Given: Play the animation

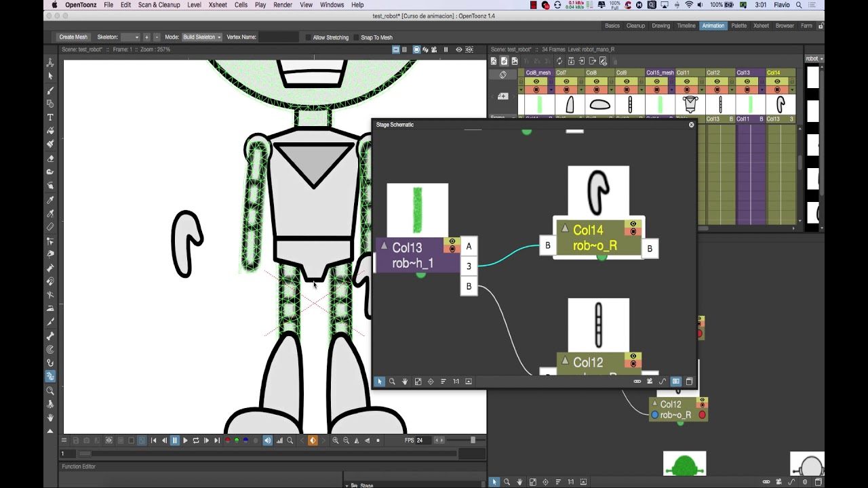Looking at the screenshot, I should pos(185,441).
